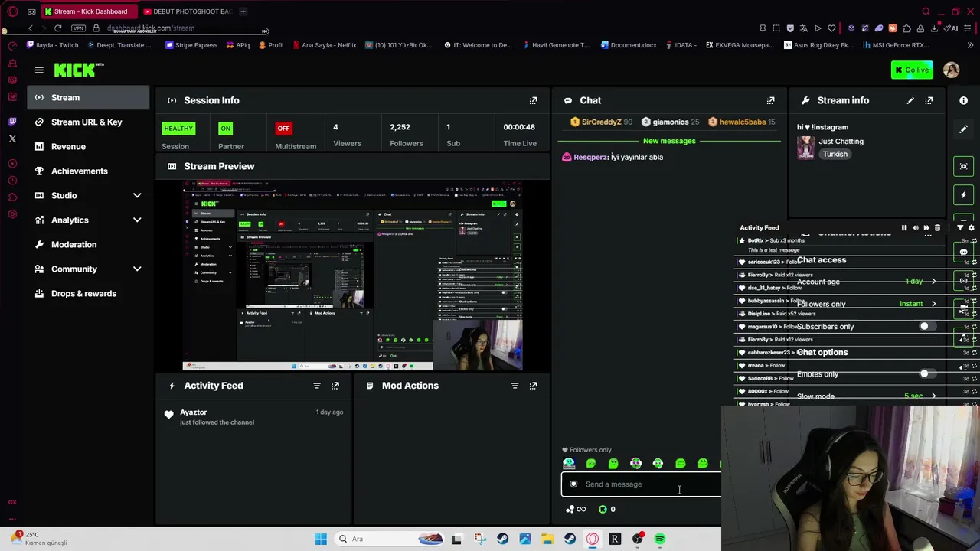Click the green Go live button

[912, 70]
